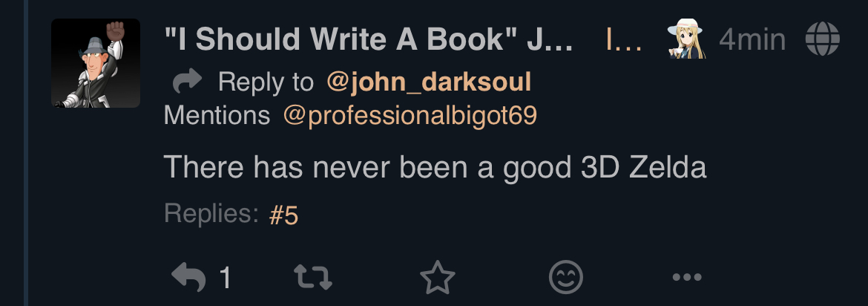
Task: Favorite the post using the star icon
Action: point(437,276)
